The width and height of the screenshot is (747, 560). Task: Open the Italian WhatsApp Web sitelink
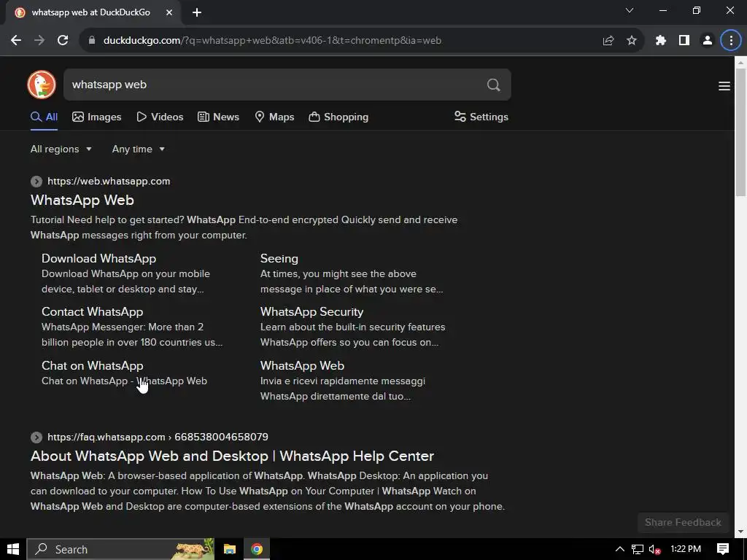coord(302,366)
